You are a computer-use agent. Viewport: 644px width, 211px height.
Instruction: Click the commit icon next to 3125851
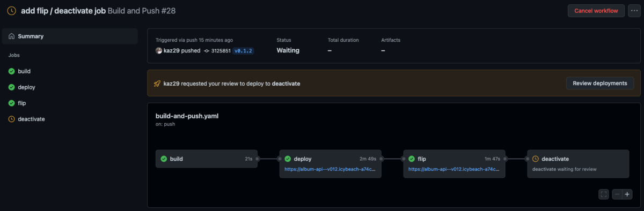(x=207, y=51)
